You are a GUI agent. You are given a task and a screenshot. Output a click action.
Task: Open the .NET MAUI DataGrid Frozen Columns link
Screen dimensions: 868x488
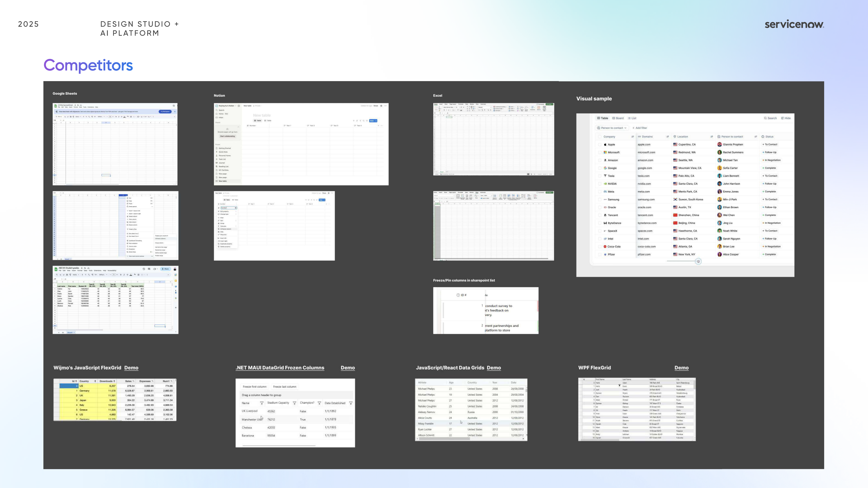[x=280, y=368]
